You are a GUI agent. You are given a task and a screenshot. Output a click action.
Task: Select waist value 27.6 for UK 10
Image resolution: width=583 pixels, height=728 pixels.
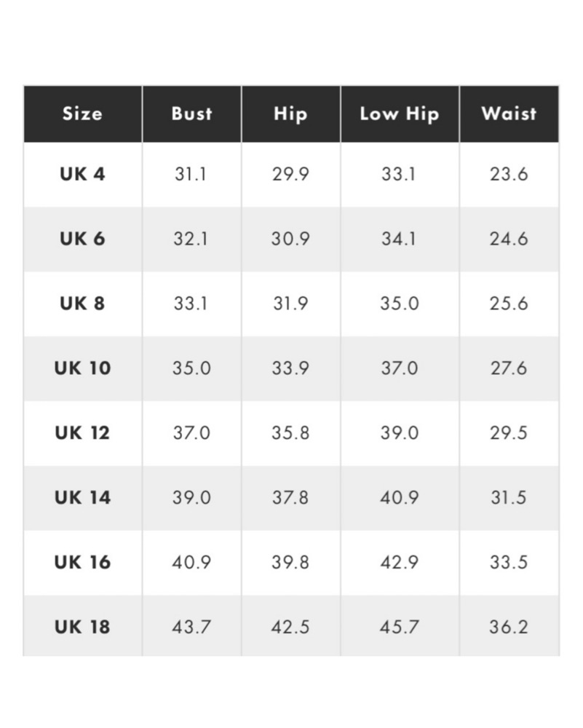pos(509,368)
